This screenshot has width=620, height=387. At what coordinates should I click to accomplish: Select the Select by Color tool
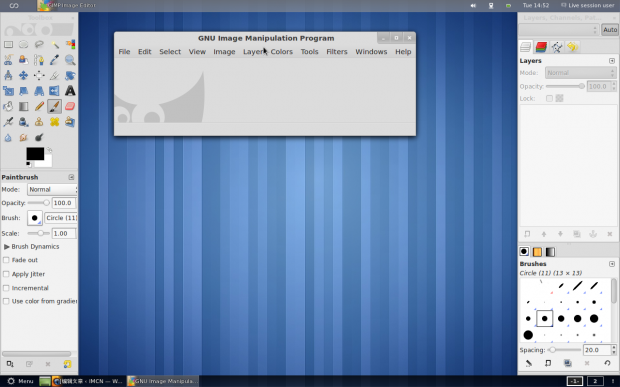[x=70, y=44]
